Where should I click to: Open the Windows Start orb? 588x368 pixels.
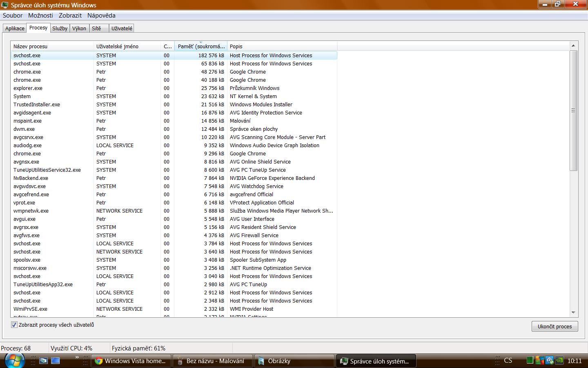[14, 360]
